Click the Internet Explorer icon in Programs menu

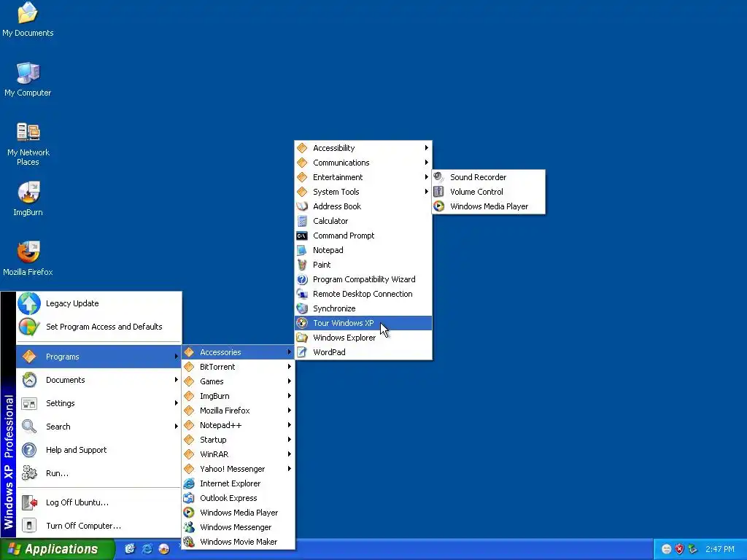[x=189, y=483]
